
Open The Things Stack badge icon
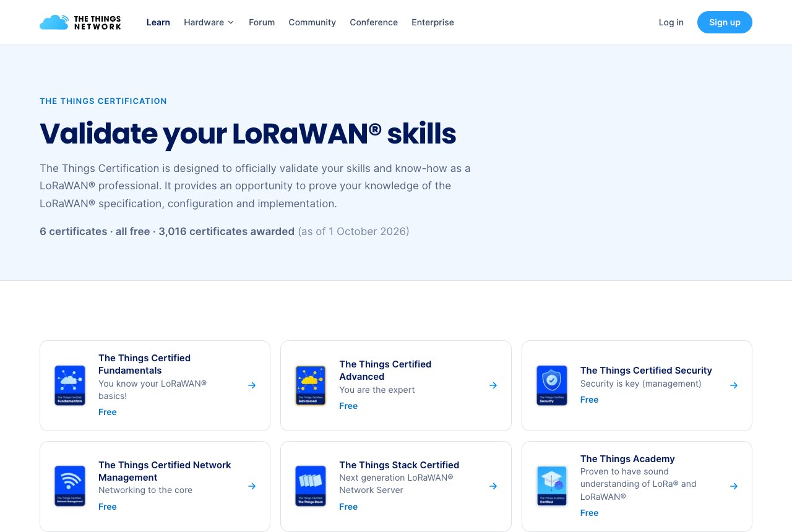[x=311, y=486]
